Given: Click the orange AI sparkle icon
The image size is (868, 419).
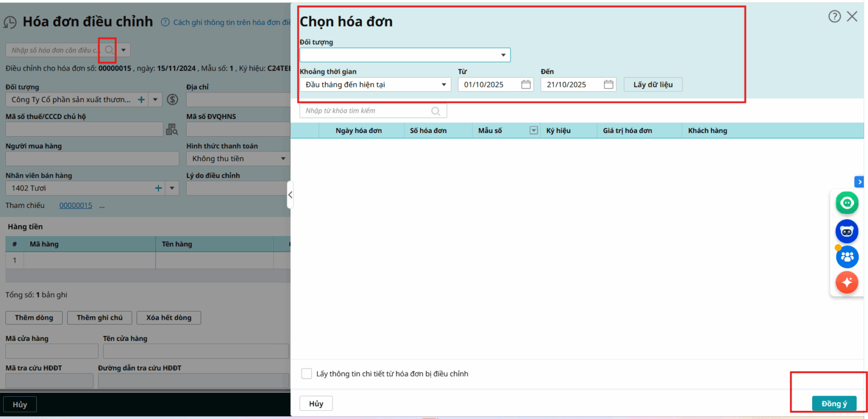Looking at the screenshot, I should coord(847,282).
